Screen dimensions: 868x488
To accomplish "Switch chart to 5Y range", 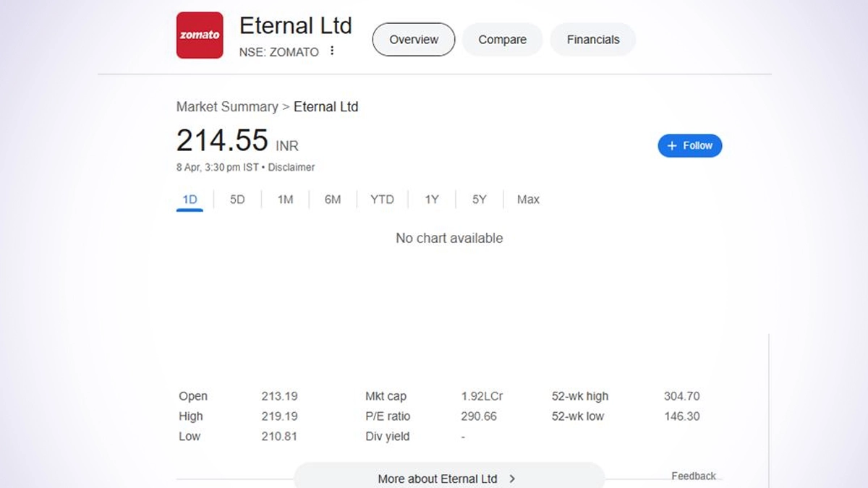I will [480, 200].
